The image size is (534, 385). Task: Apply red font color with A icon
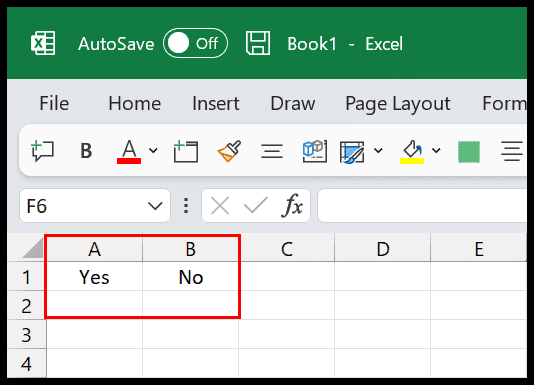click(129, 151)
